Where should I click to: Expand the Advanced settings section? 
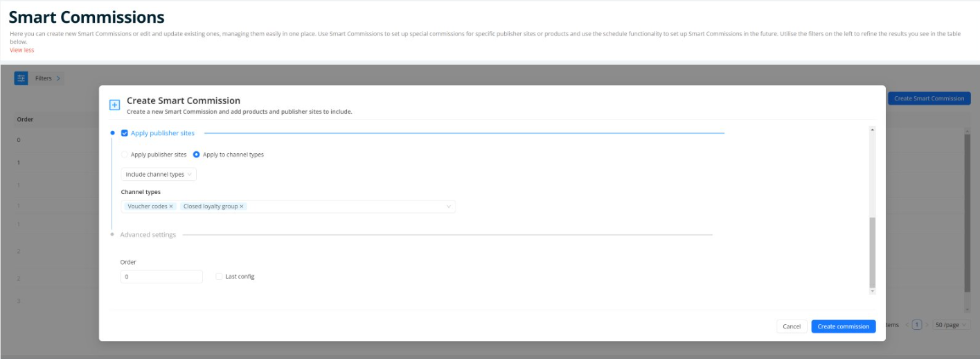coord(148,235)
